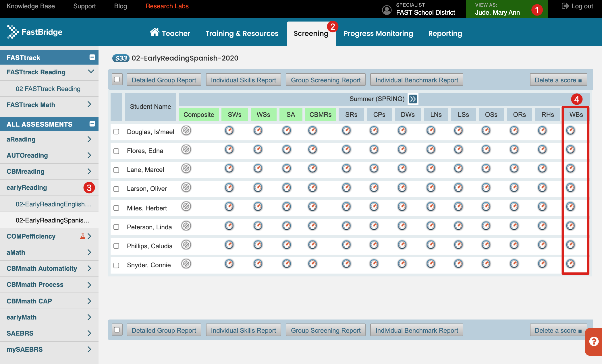The width and height of the screenshot is (602, 364).
Task: Open SRs score entry for Miles, Herbert
Action: (x=346, y=206)
